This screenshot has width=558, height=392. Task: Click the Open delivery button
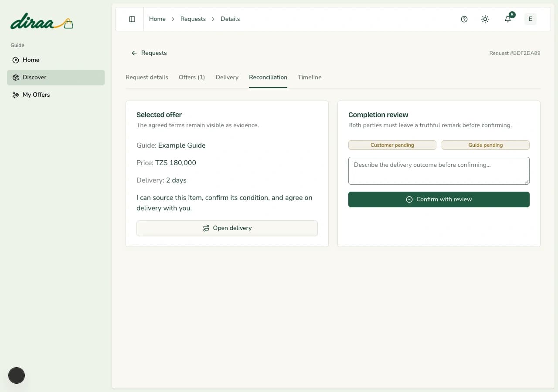point(227,228)
